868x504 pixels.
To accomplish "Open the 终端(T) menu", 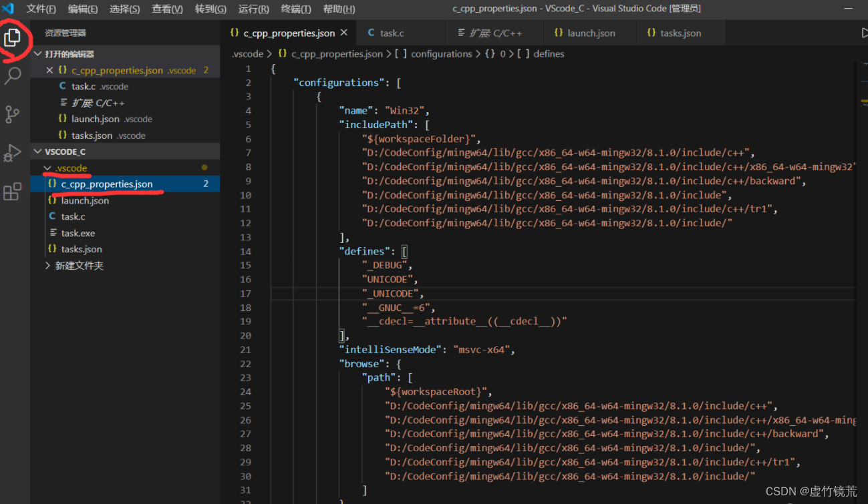I will [296, 9].
